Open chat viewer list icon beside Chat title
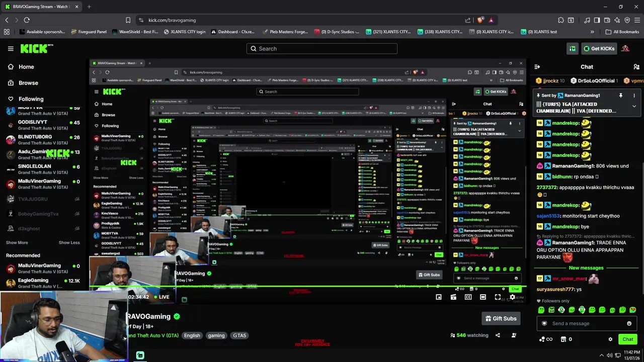Image resolution: width=644 pixels, height=362 pixels. point(636,67)
